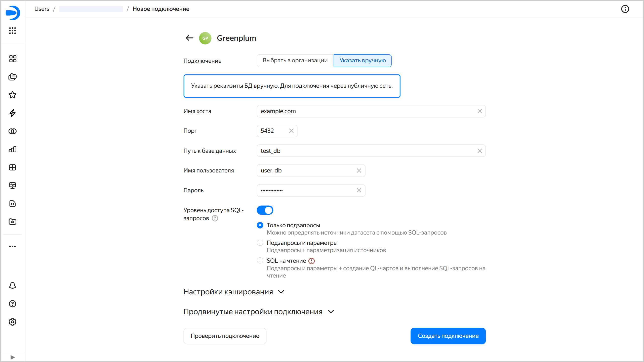The width and height of the screenshot is (644, 362).
Task: Open the four-squares collections icon in sidebar
Action: point(13,59)
